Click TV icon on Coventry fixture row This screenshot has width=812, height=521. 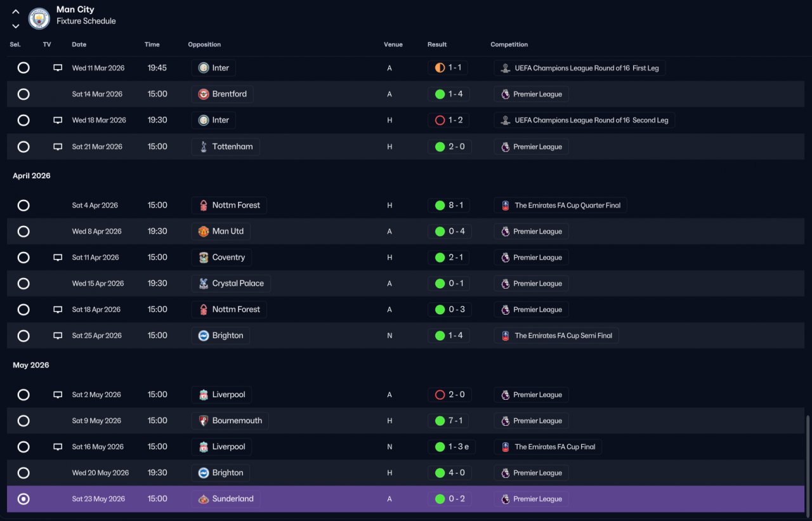click(58, 258)
